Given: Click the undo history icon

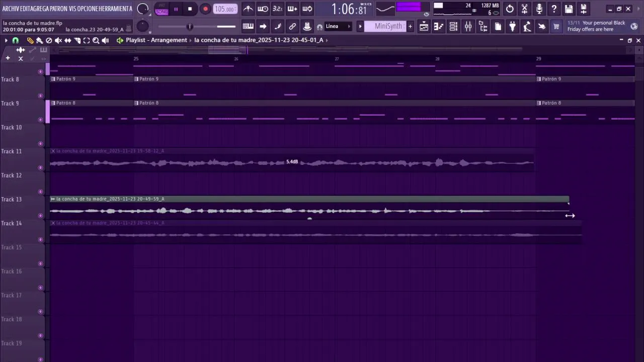Looking at the screenshot, I should [510, 9].
